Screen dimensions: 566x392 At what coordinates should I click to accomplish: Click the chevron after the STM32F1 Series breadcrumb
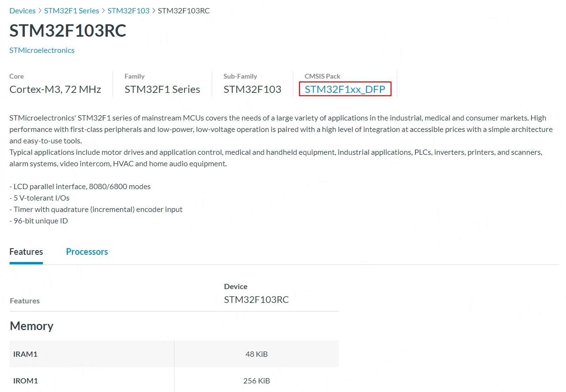pos(103,10)
